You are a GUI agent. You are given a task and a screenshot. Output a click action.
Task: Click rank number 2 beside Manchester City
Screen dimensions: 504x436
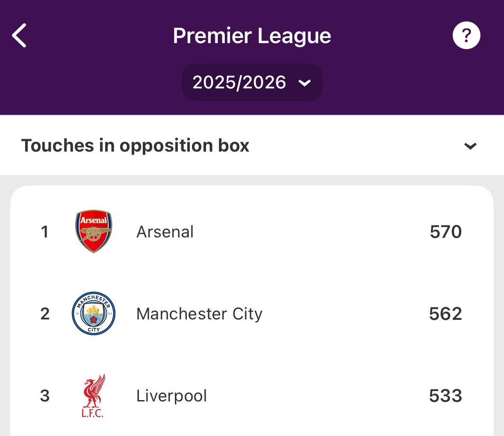45,314
